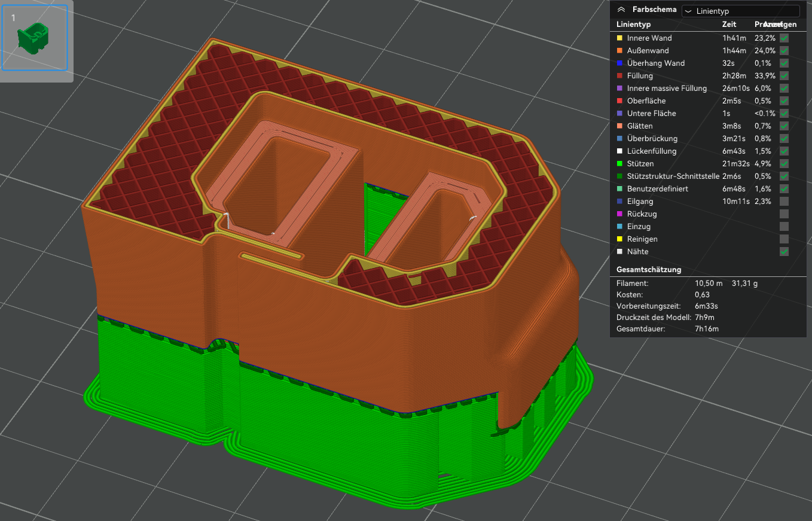Click the bright green Stützen color swatch
812x521 pixels.
tap(619, 164)
